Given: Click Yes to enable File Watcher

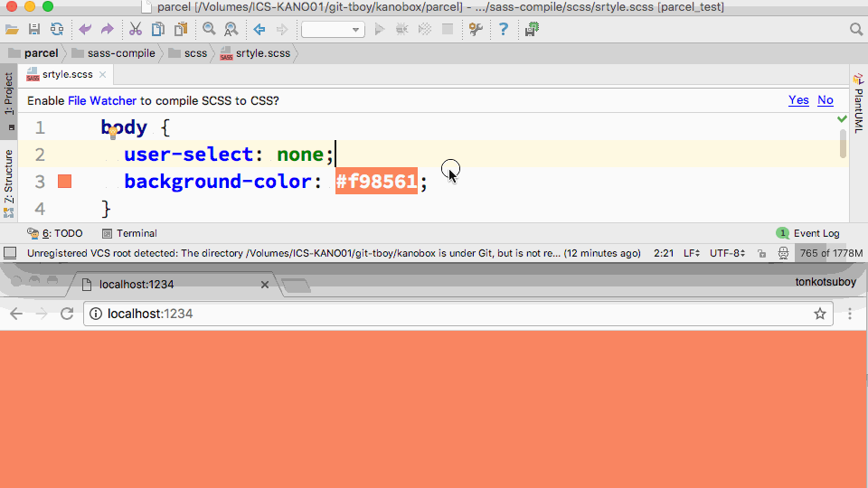Looking at the screenshot, I should 798,100.
